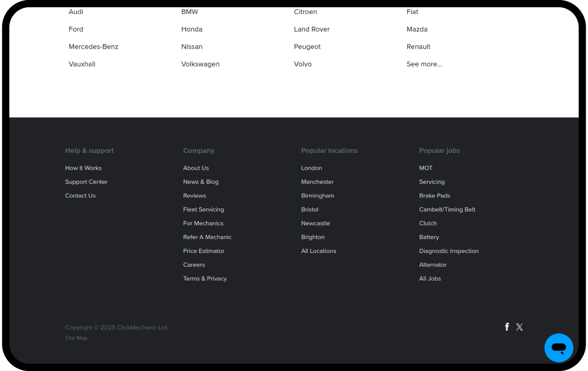Choose Volvo from car makes
This screenshot has height=371, width=588.
point(303,64)
